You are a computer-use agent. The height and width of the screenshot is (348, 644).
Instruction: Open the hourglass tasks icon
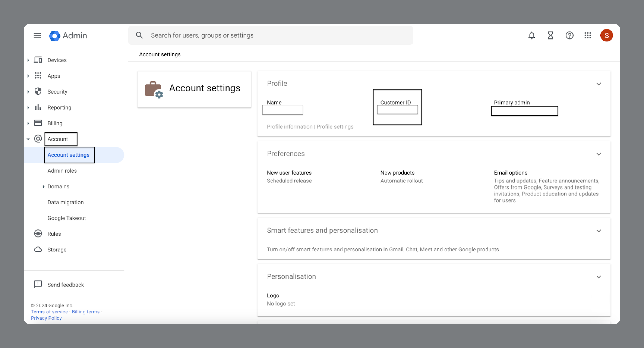(x=550, y=35)
